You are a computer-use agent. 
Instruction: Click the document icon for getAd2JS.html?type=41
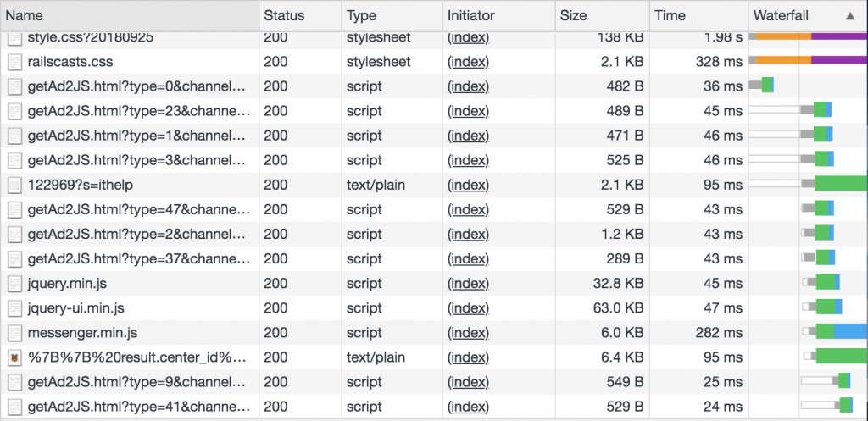tap(14, 407)
